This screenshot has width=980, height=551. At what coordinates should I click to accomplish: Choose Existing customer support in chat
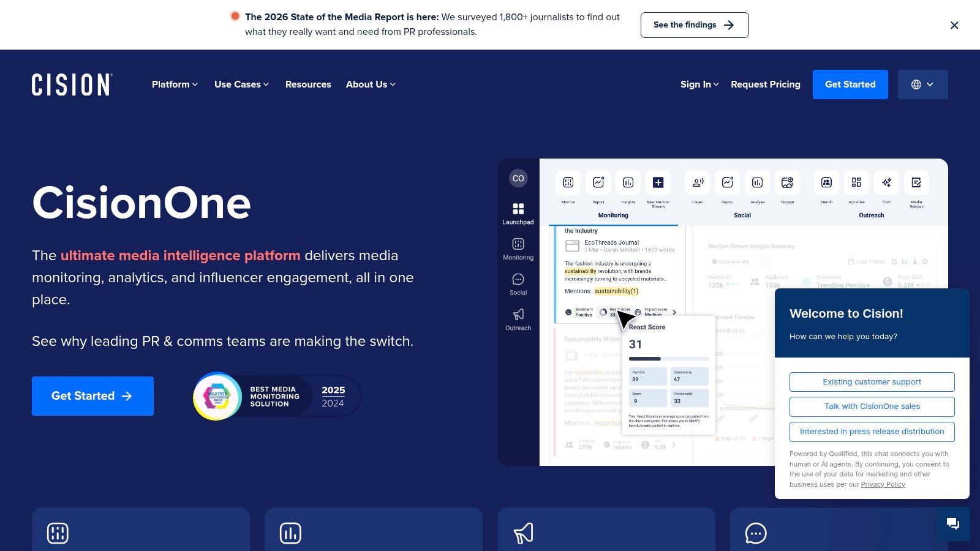[872, 382]
